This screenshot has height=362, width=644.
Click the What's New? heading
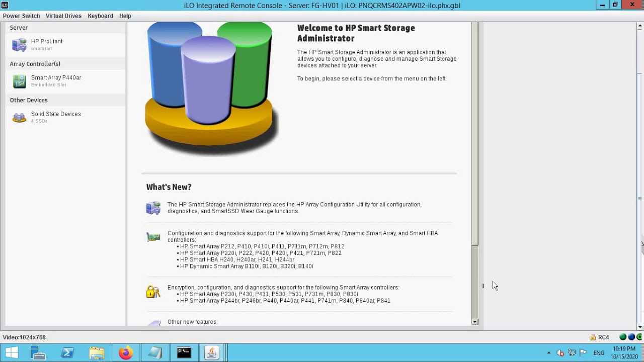click(x=169, y=187)
